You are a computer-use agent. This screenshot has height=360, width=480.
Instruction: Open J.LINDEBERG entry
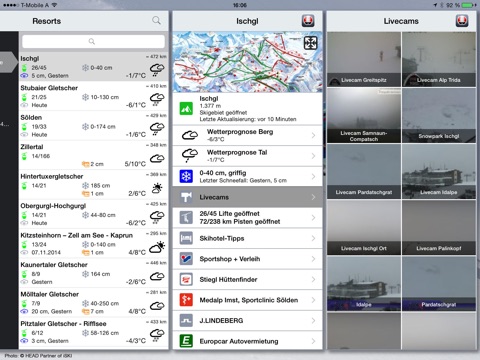click(x=247, y=321)
